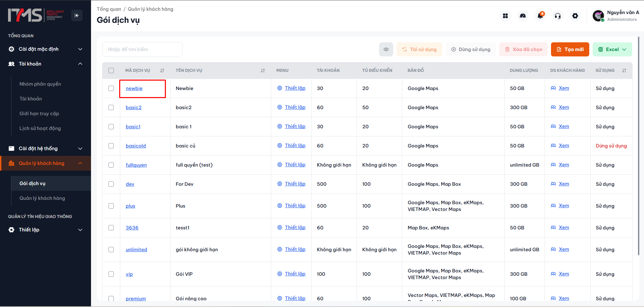Go to Nhóm phân quyền menu item
644x307 pixels.
click(40, 84)
